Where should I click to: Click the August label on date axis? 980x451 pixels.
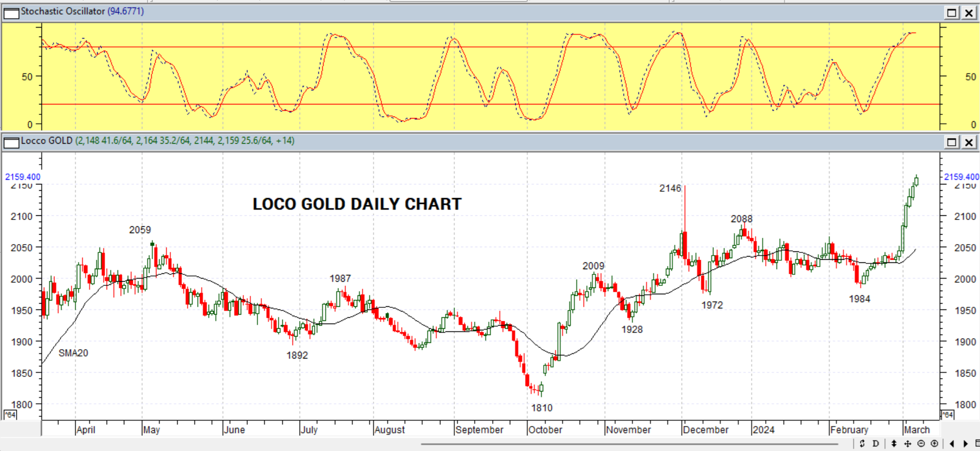[x=390, y=430]
